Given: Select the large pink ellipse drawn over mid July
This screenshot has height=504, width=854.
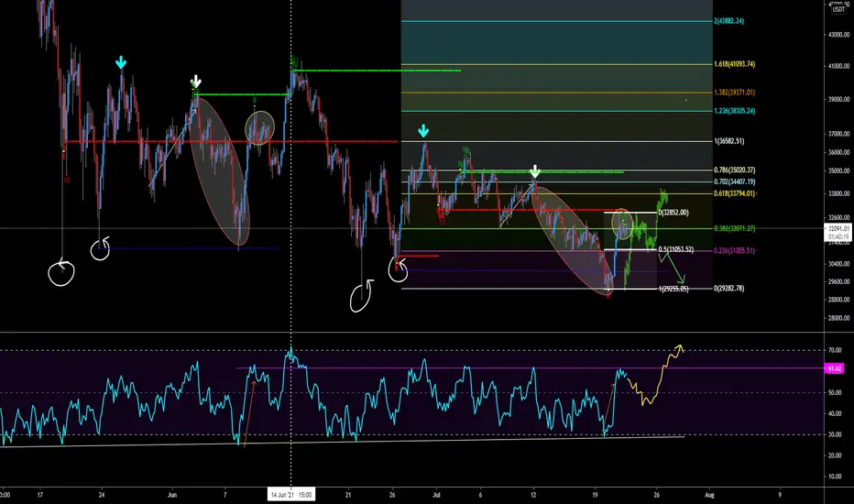Looking at the screenshot, I should pos(574,241).
